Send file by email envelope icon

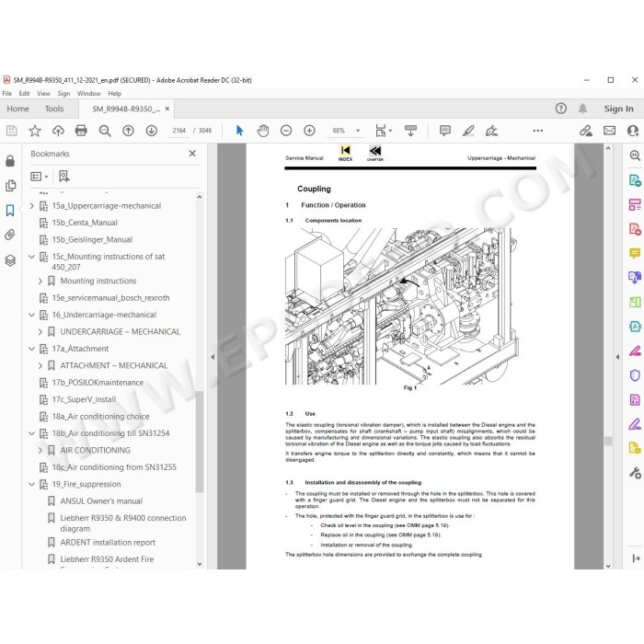[x=609, y=131]
